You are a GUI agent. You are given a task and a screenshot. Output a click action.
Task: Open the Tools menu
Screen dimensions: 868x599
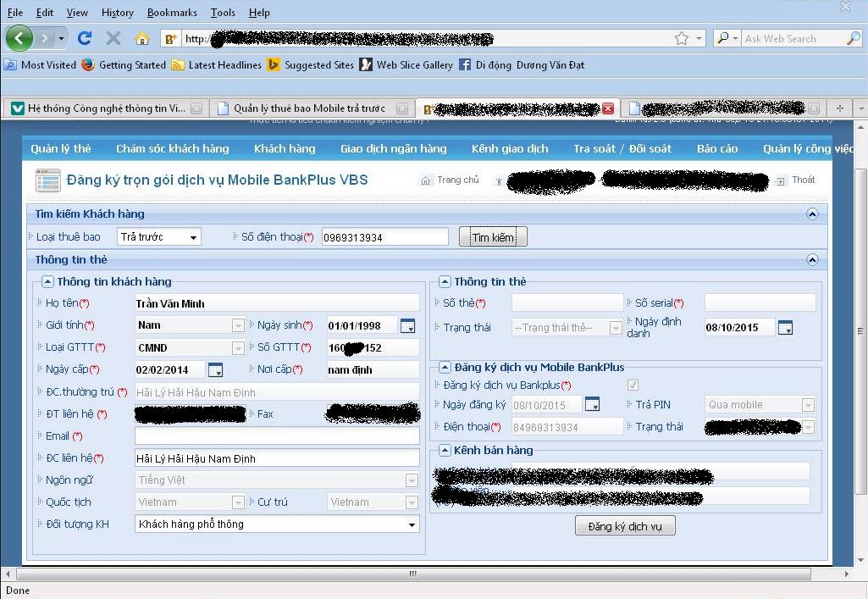[x=223, y=12]
